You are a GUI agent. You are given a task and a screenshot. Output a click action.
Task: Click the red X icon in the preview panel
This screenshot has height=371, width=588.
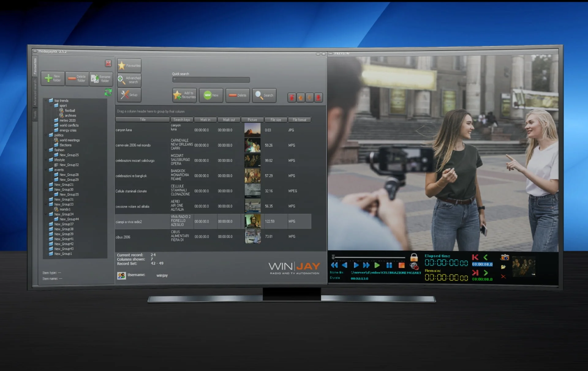pos(503,277)
